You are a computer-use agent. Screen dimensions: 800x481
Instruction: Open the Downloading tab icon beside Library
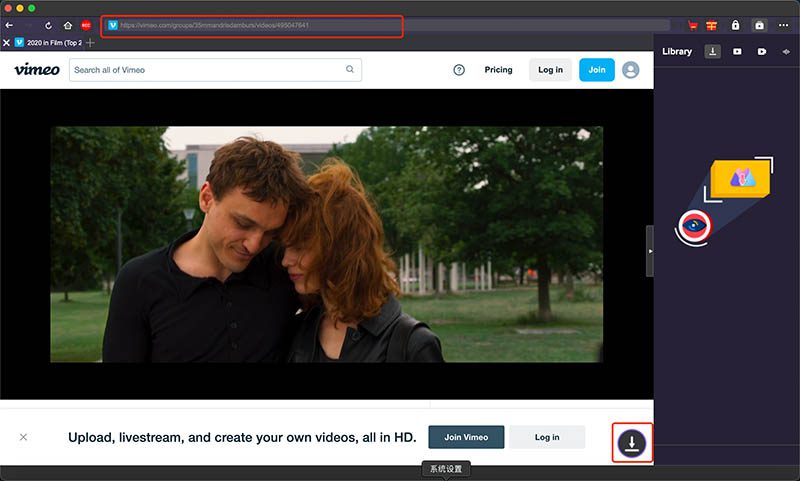coord(713,52)
